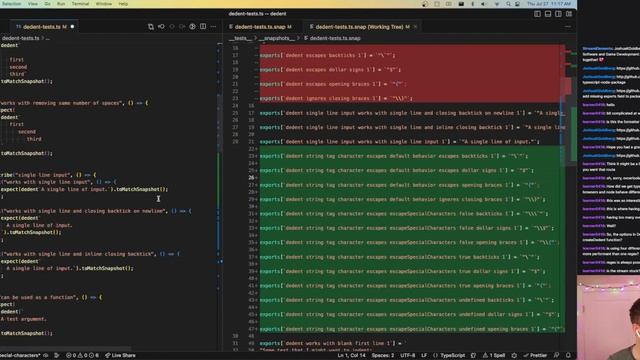The image size is (640, 360).
Task: Expand the ellipsis breadcrumb in left editor
Action: click(48, 38)
